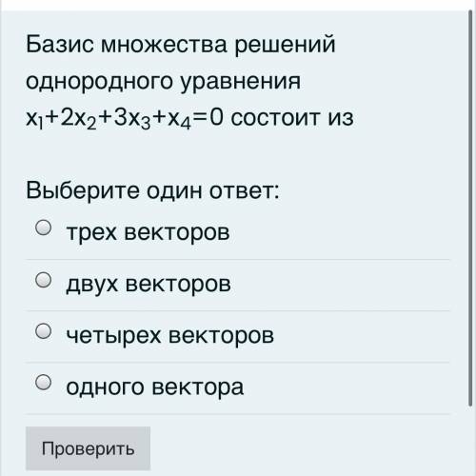Click the "Базис множества решений" question line
The width and height of the screenshot is (476, 476).
181,45
